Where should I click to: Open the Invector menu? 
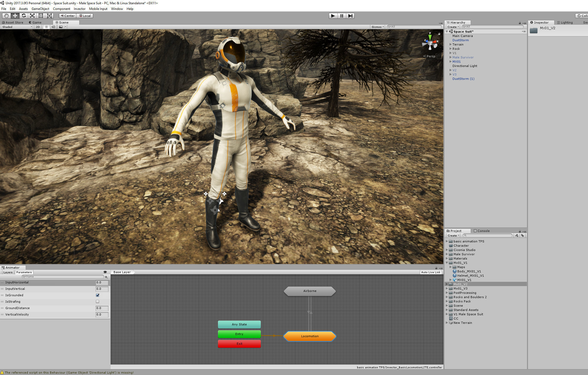pyautogui.click(x=80, y=9)
